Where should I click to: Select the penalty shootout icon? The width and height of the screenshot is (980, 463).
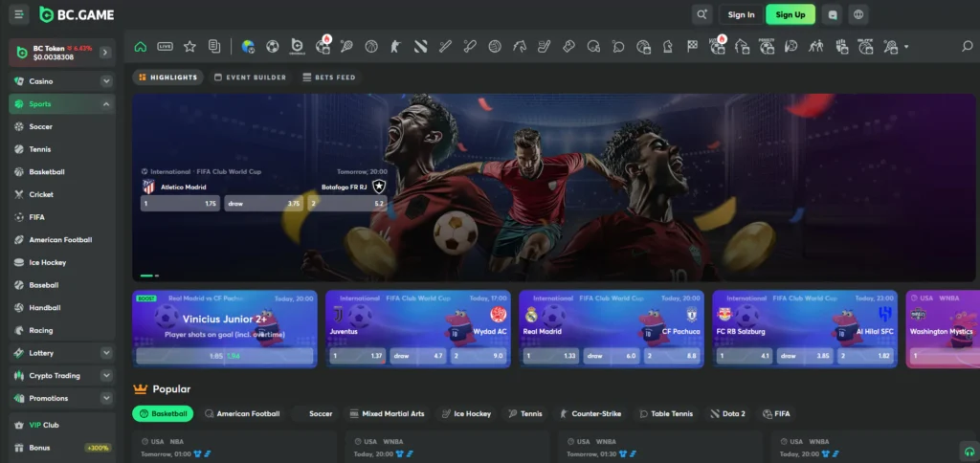[x=767, y=46]
